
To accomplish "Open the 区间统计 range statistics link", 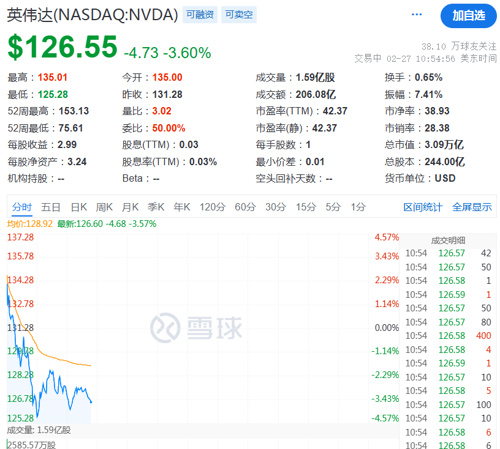I will (x=423, y=207).
